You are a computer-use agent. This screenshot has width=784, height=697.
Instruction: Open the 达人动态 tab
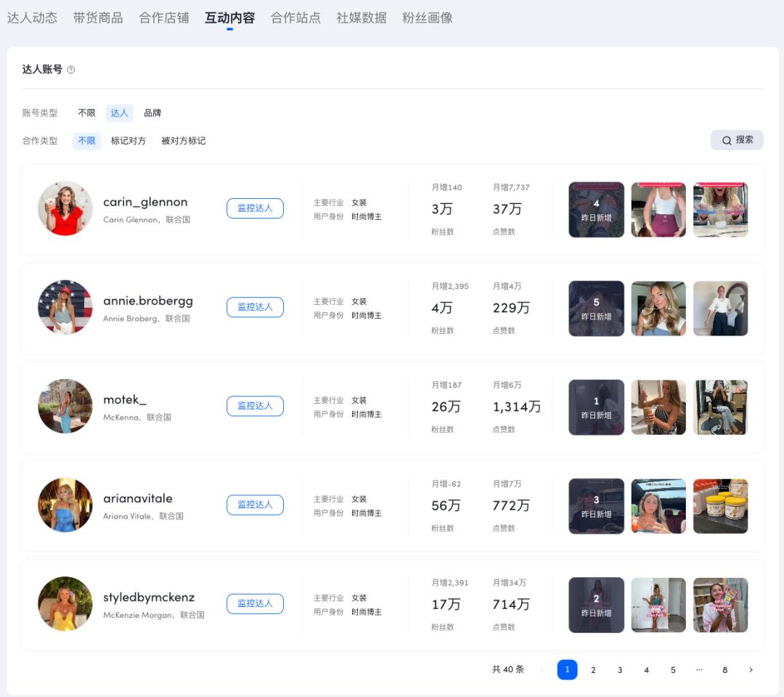[33, 18]
